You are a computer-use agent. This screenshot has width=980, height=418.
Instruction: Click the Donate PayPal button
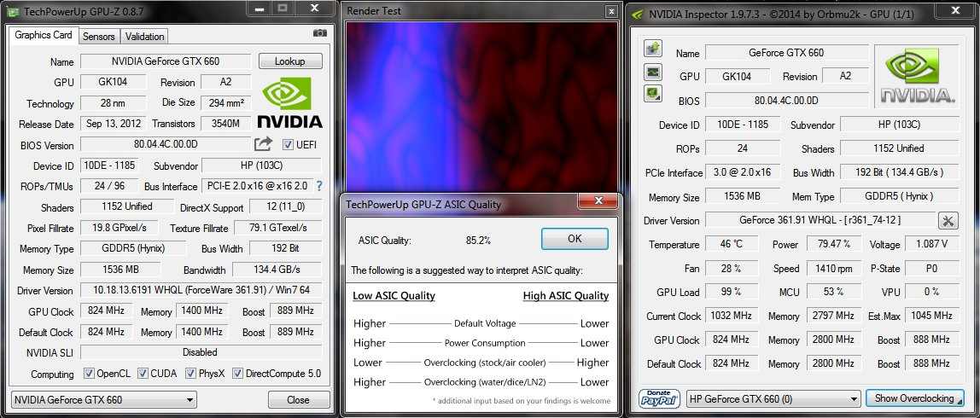click(659, 398)
